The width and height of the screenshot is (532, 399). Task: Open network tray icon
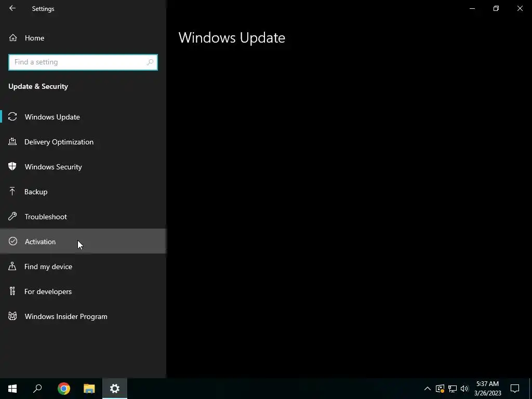[x=453, y=389]
